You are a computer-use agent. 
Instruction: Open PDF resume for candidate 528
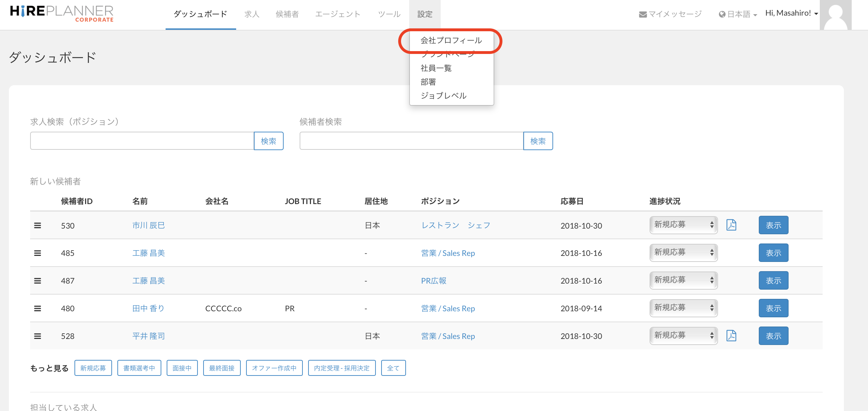point(731,336)
